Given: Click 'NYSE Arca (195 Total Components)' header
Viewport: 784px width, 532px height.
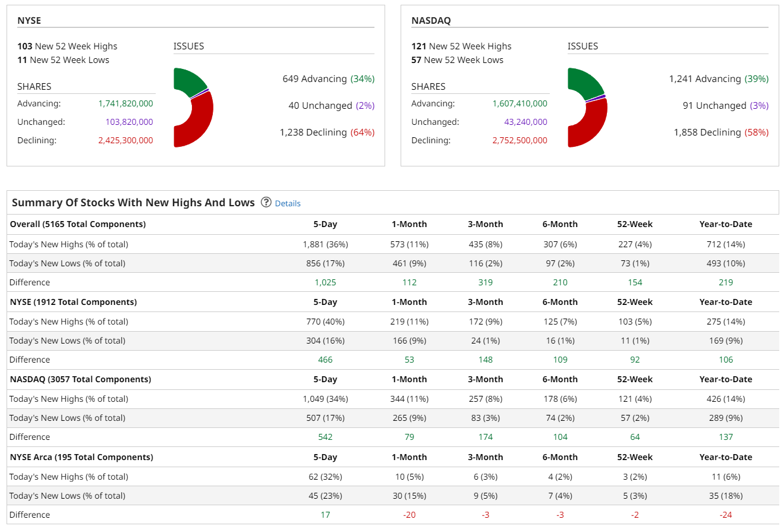Looking at the screenshot, I should coord(81,457).
